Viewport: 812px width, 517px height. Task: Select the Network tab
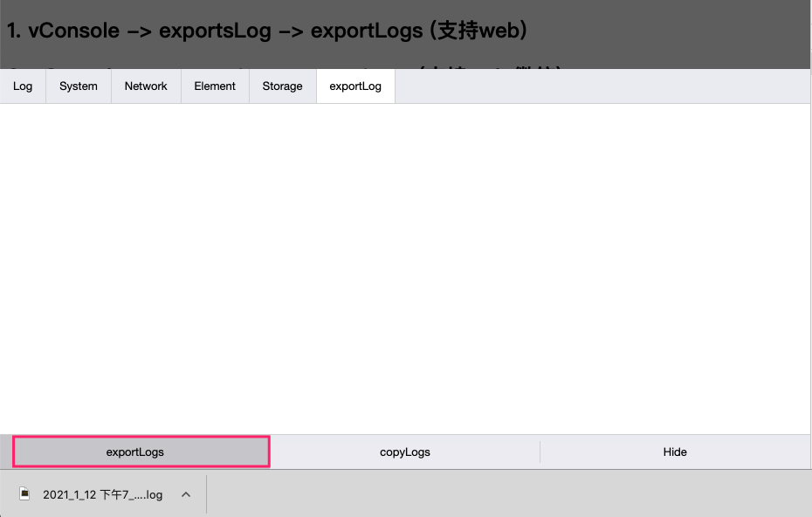pos(146,86)
